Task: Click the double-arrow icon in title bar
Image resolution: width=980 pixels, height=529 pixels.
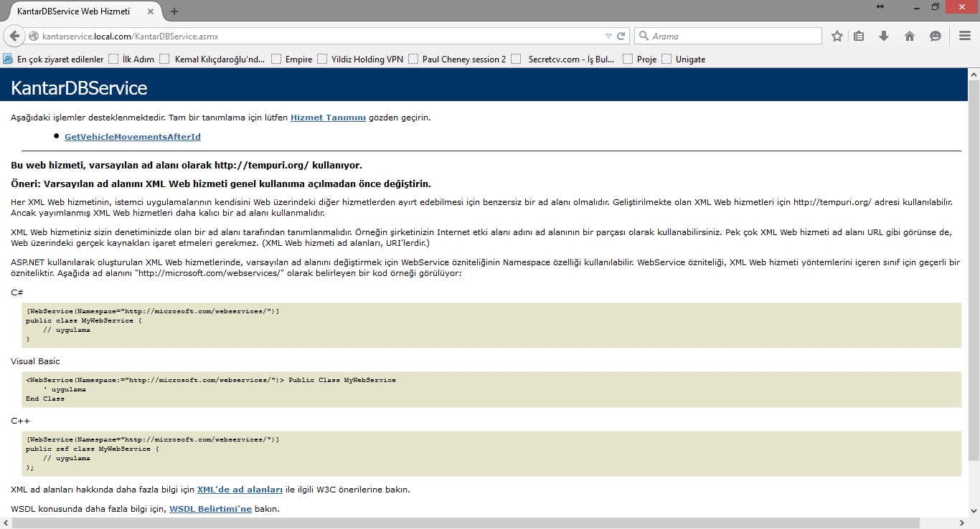Action: [x=880, y=6]
